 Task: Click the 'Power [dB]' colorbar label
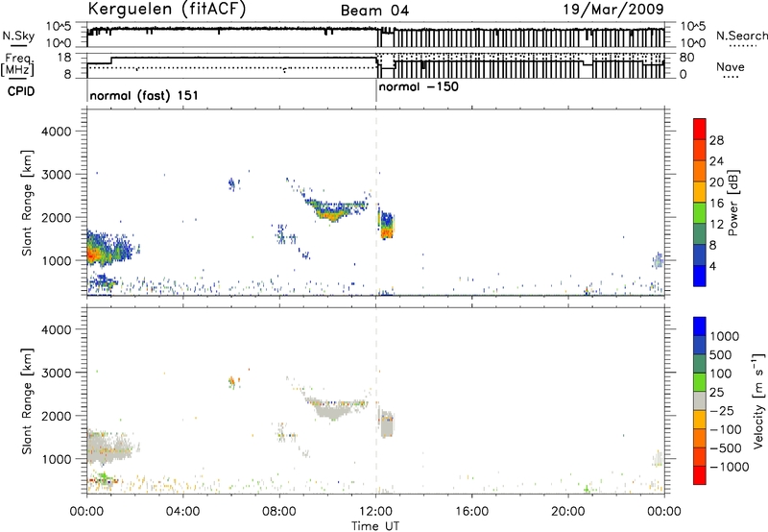click(732, 203)
